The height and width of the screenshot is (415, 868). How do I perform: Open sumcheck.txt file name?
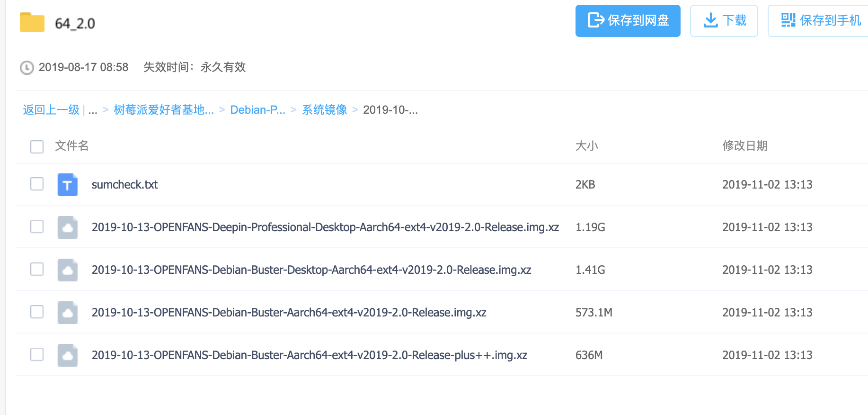tap(125, 185)
